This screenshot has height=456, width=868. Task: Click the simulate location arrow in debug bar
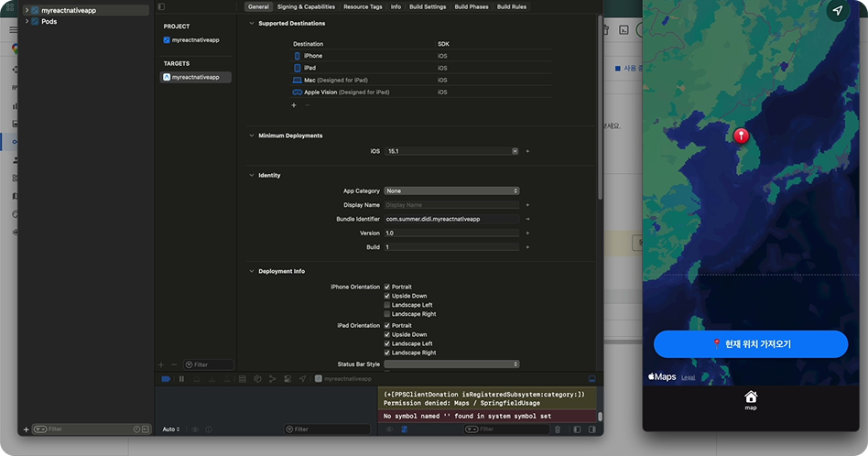click(x=302, y=378)
